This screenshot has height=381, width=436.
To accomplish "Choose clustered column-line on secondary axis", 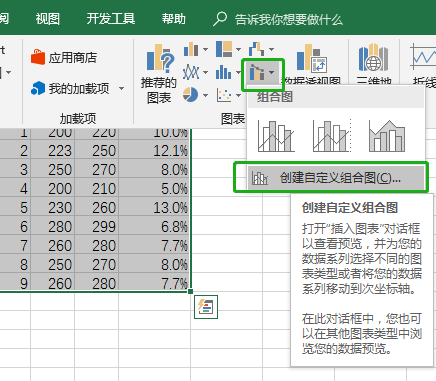I will tap(332, 136).
